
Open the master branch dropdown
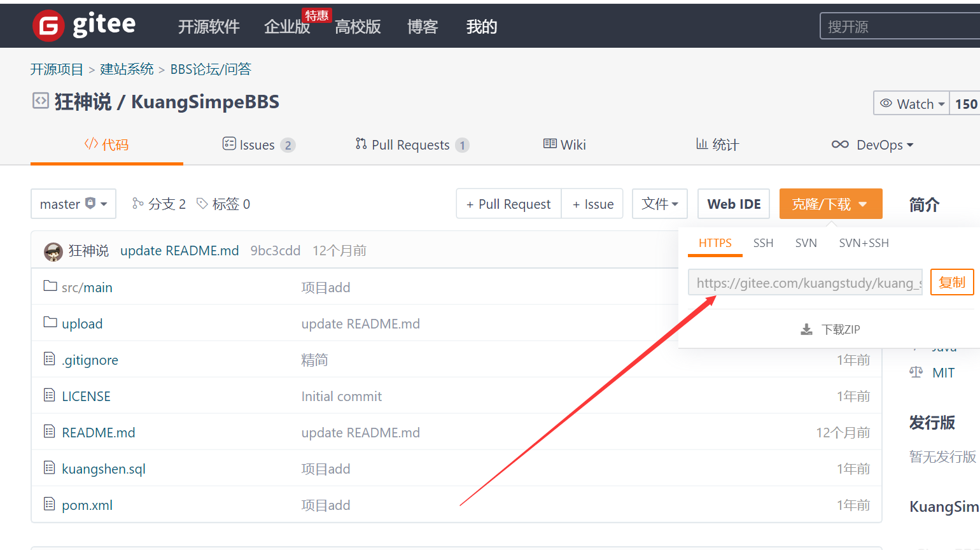[73, 204]
